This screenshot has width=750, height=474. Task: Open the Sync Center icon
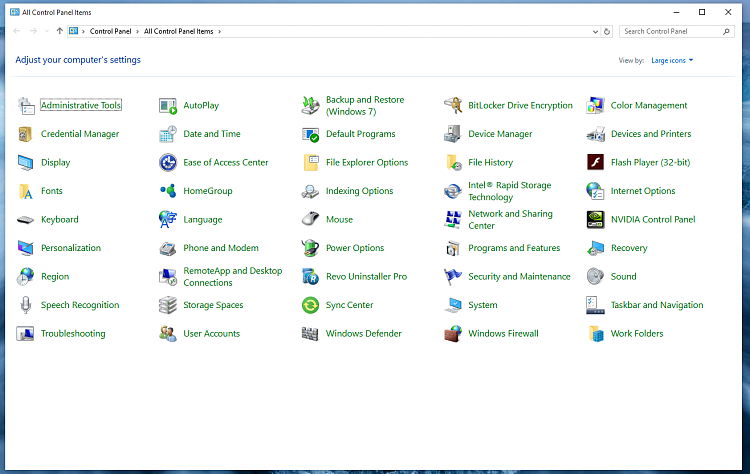(310, 305)
